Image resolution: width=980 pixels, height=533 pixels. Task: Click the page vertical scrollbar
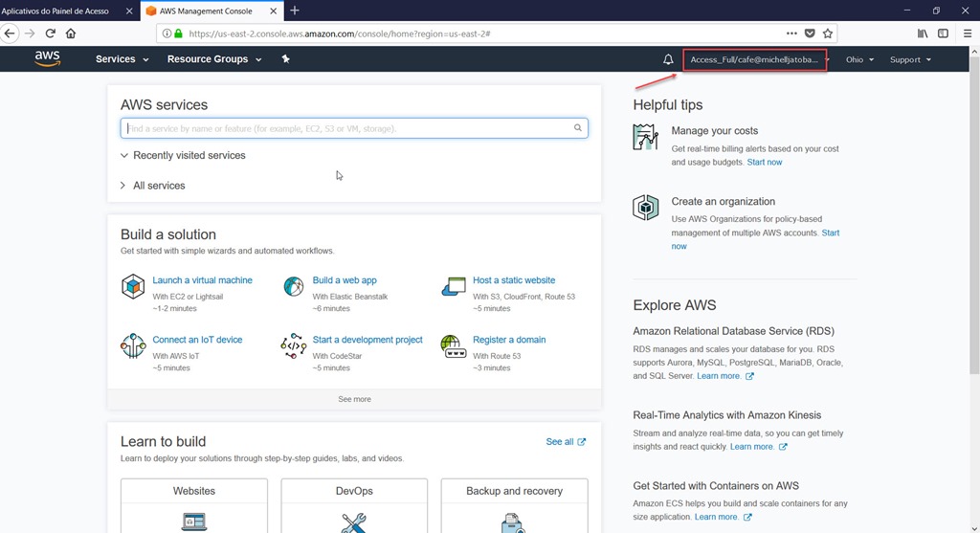pos(973,215)
